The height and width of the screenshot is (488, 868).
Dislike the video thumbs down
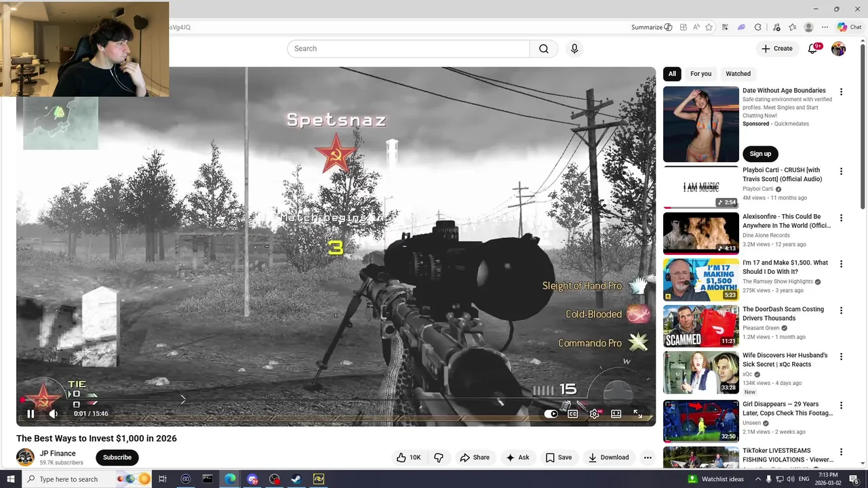point(439,457)
